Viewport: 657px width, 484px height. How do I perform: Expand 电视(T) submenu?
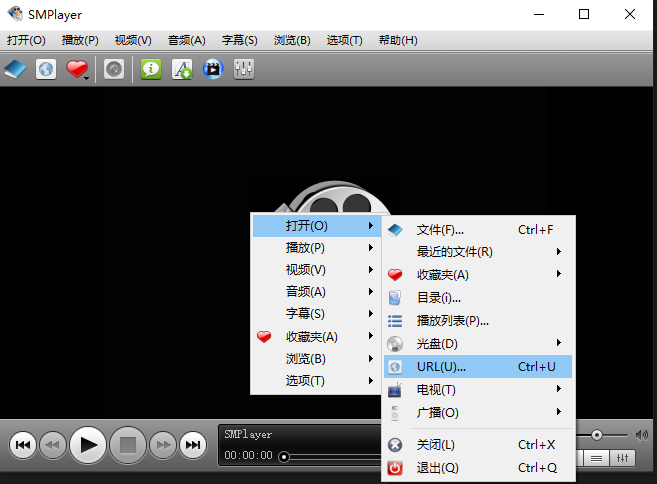pos(478,390)
